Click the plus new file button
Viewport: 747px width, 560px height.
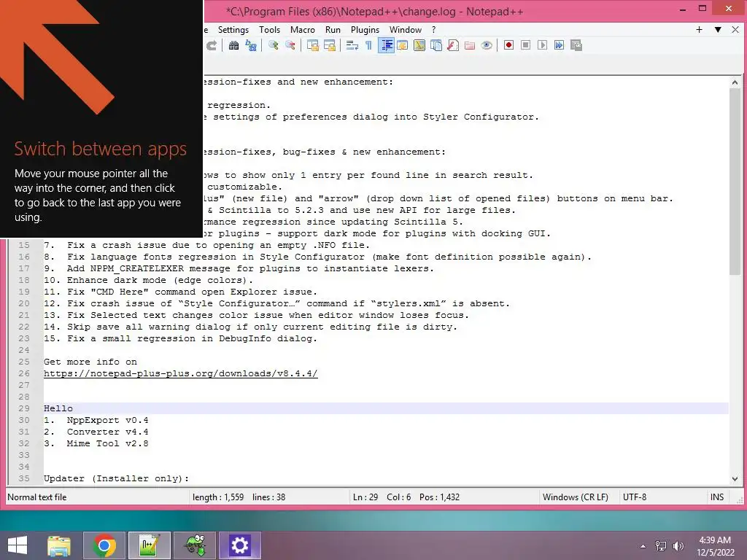coord(699,29)
